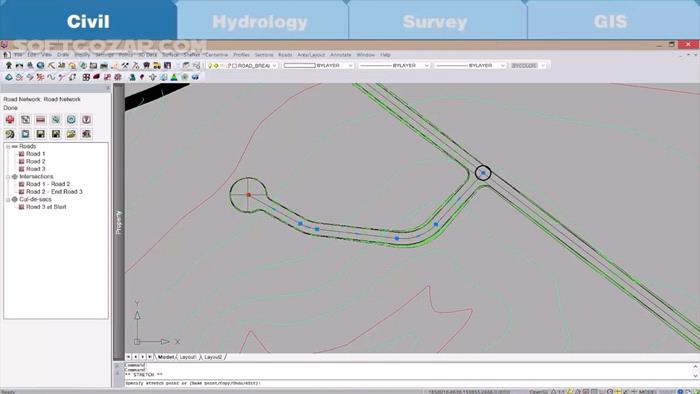Click the layer color swatch beside ROAD_BREAK
This screenshot has width=700, height=394.
point(234,66)
